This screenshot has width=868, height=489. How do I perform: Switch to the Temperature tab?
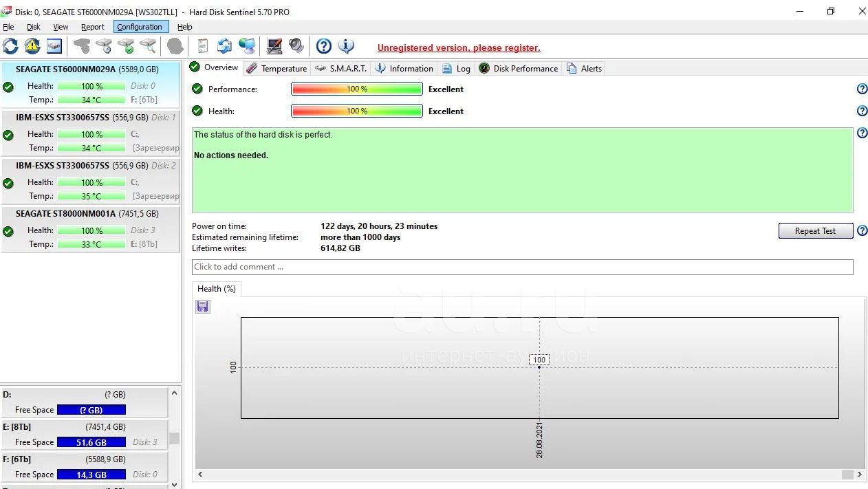(x=277, y=68)
